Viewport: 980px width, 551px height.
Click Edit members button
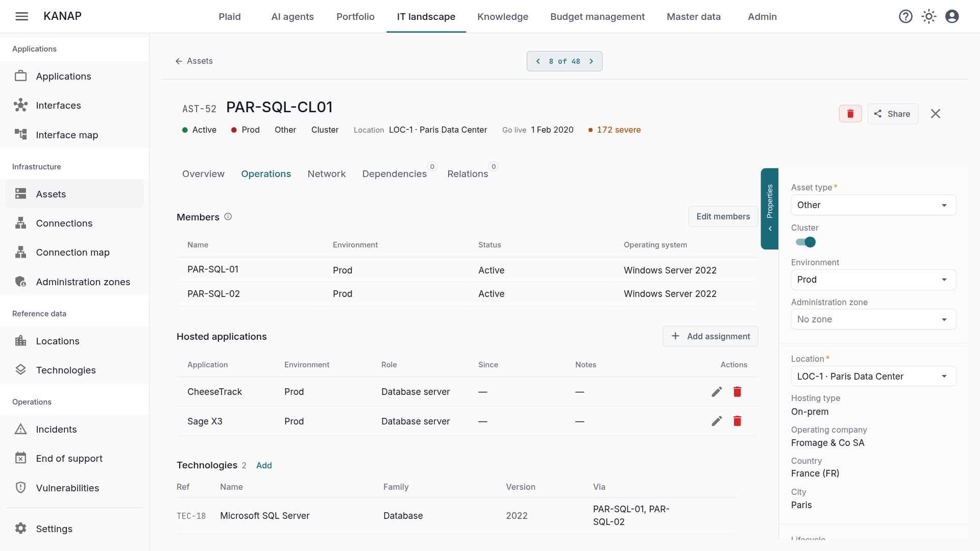coord(723,217)
